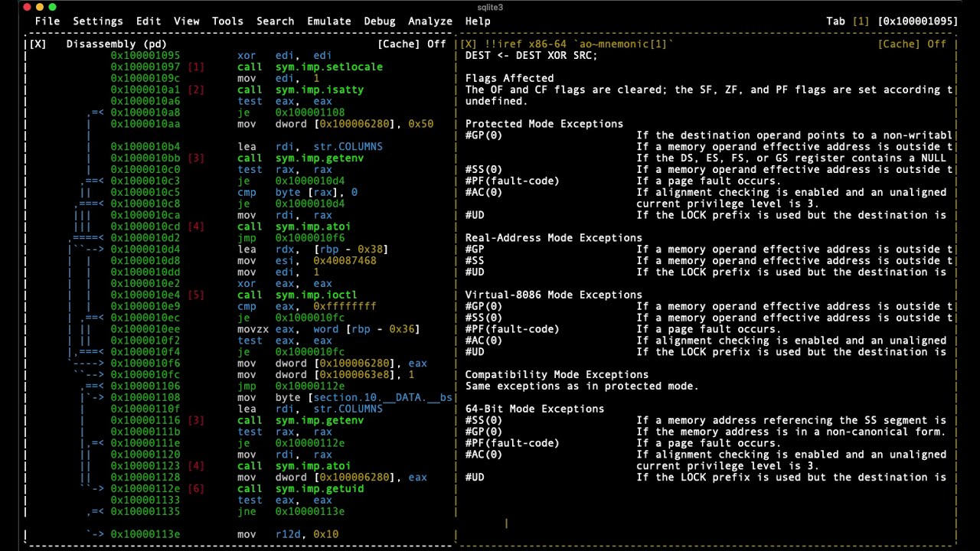980x551 pixels.
Task: Click the red [1] xref marker
Action: click(x=196, y=67)
